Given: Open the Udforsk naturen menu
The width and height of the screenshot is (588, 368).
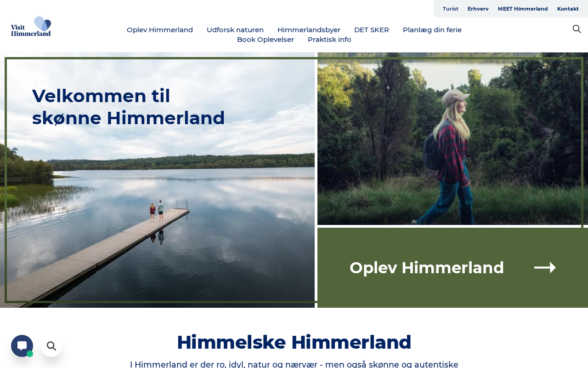Looking at the screenshot, I should tap(235, 30).
